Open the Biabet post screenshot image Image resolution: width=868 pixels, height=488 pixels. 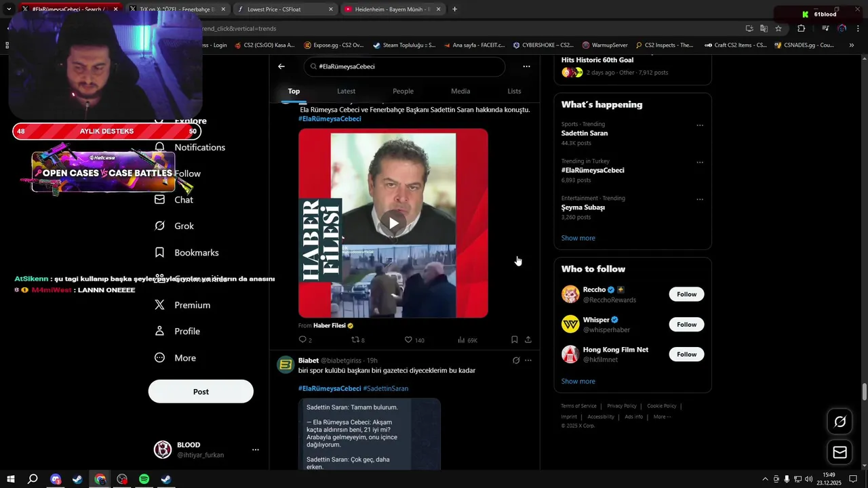[x=370, y=434]
